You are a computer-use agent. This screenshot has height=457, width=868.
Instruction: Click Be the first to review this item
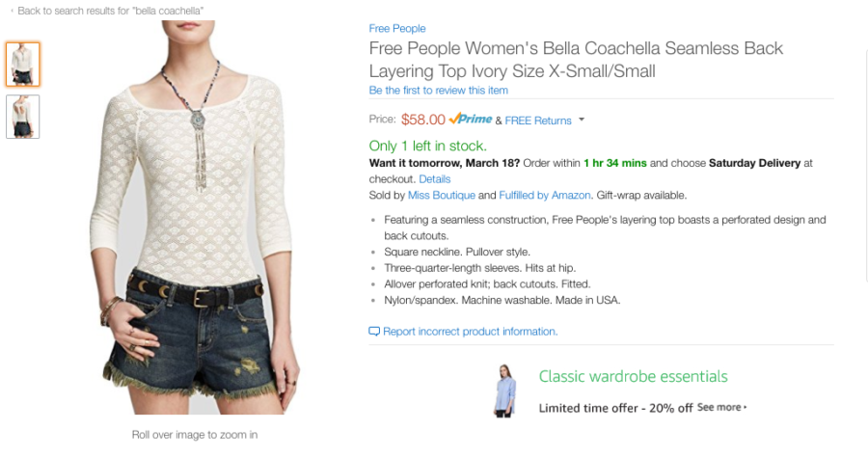439,91
